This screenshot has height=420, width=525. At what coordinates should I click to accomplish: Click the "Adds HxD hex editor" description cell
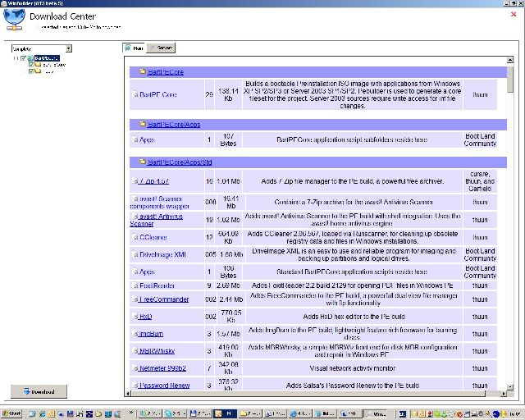coord(353,317)
